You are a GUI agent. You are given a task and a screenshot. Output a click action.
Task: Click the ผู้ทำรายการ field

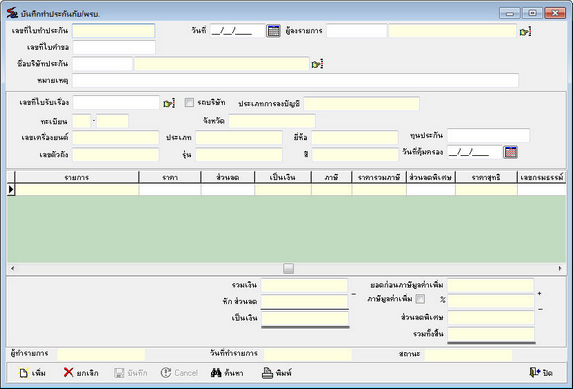(x=101, y=355)
